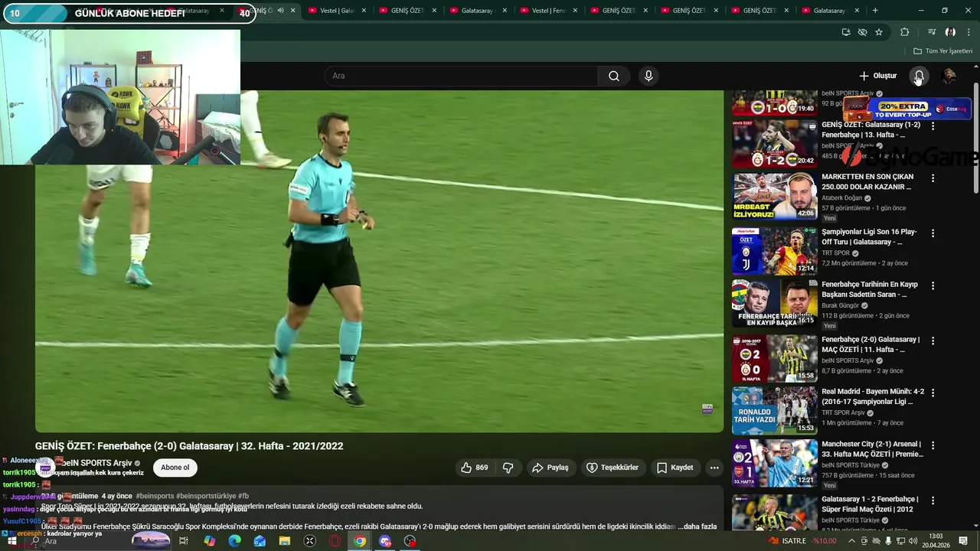980x551 pixels.
Task: Open File Explorer from taskbar
Action: coord(285,541)
